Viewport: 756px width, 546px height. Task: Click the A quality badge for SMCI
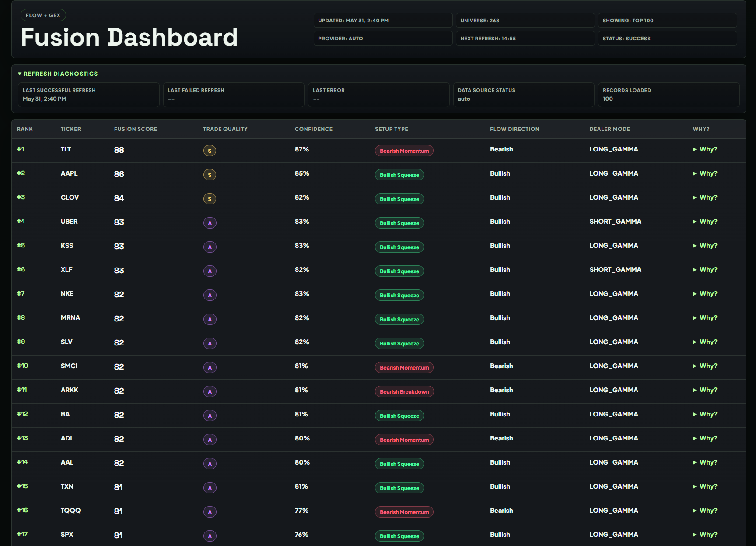[x=210, y=367]
